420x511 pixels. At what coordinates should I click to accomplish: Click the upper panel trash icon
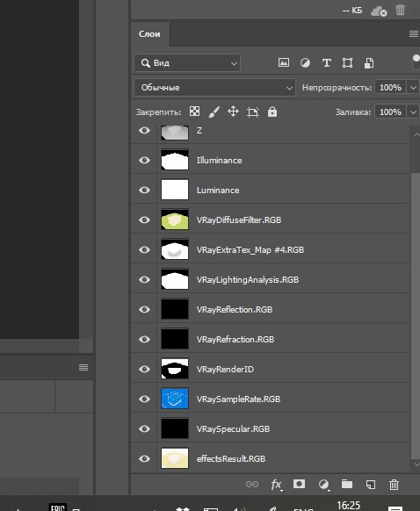pyautogui.click(x=400, y=10)
